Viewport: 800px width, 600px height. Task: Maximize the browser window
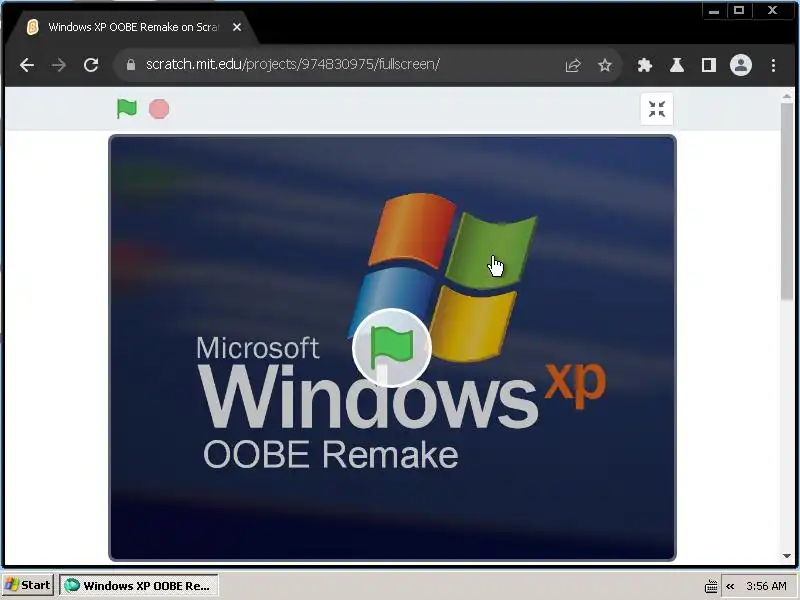pos(739,11)
